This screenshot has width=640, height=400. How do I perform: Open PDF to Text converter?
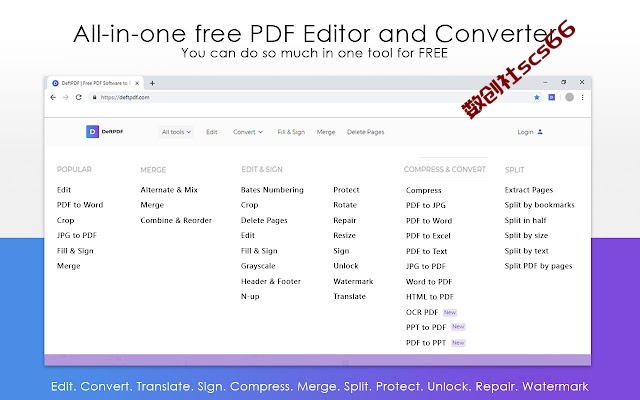427,251
